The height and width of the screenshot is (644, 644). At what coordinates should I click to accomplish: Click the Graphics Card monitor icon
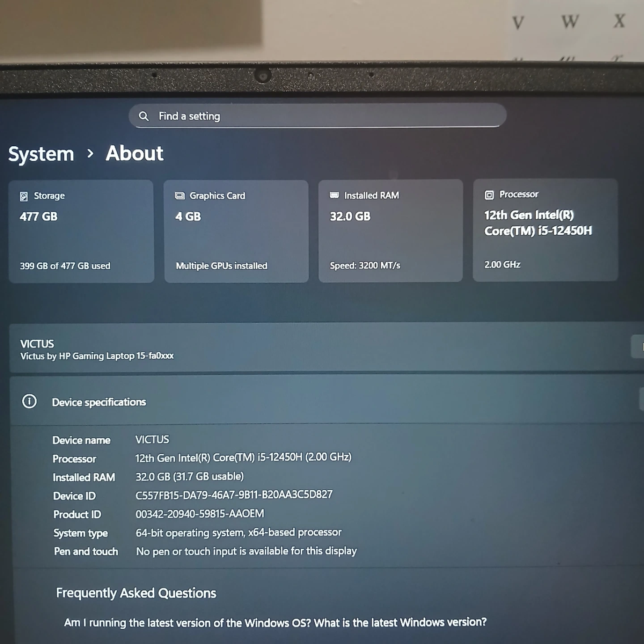pos(180,196)
